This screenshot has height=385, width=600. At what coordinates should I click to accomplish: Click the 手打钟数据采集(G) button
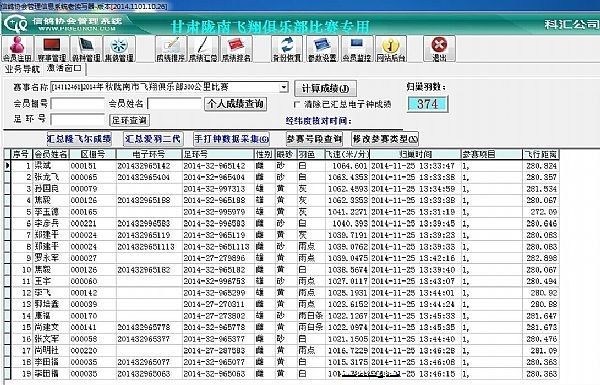coord(232,139)
